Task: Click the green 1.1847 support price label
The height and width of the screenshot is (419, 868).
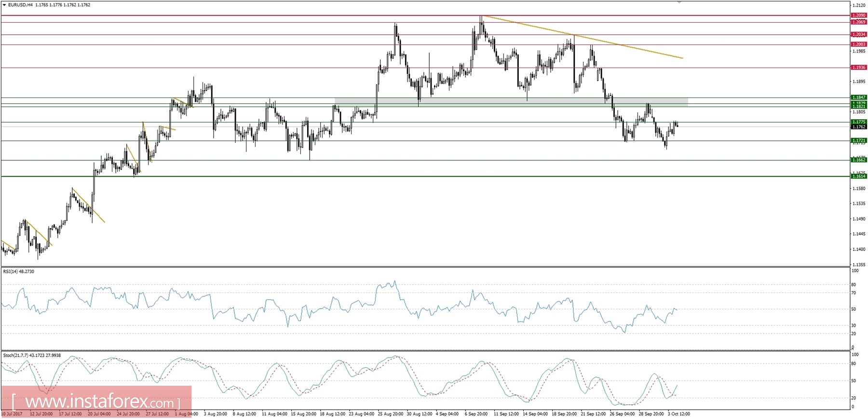Action: [x=859, y=98]
